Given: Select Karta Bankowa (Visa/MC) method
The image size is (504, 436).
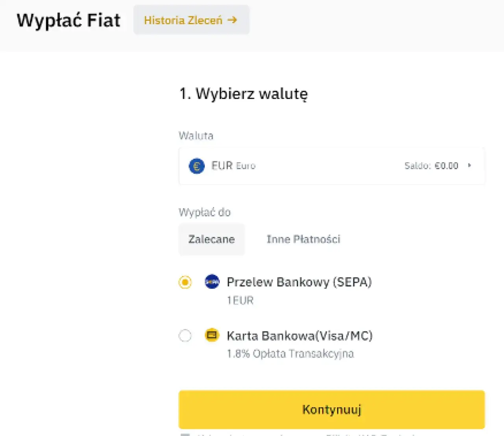Looking at the screenshot, I should [x=185, y=336].
